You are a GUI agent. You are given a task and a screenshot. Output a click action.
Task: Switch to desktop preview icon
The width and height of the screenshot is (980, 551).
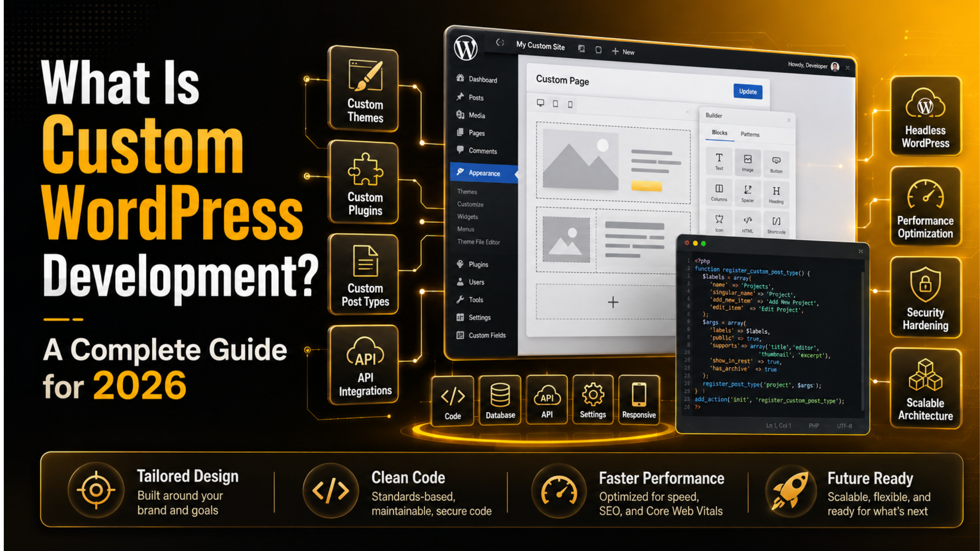click(x=540, y=103)
